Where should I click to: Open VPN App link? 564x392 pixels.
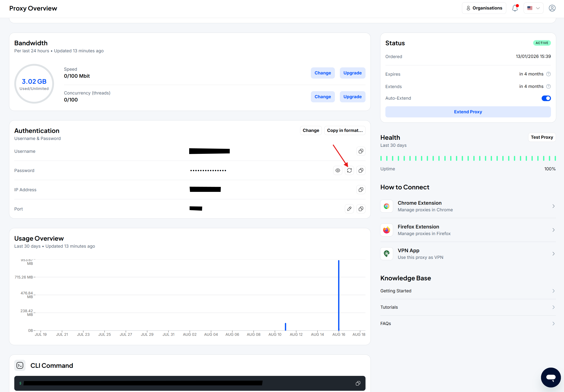point(468,254)
